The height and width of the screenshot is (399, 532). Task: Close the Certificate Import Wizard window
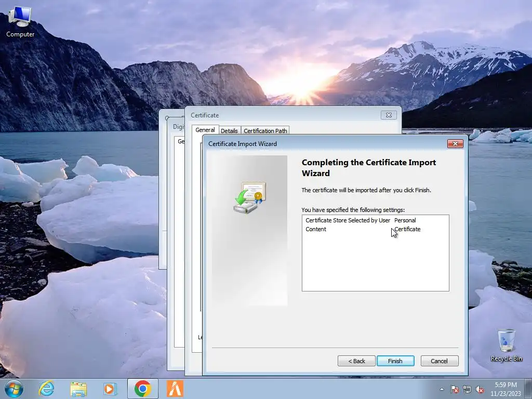point(455,144)
